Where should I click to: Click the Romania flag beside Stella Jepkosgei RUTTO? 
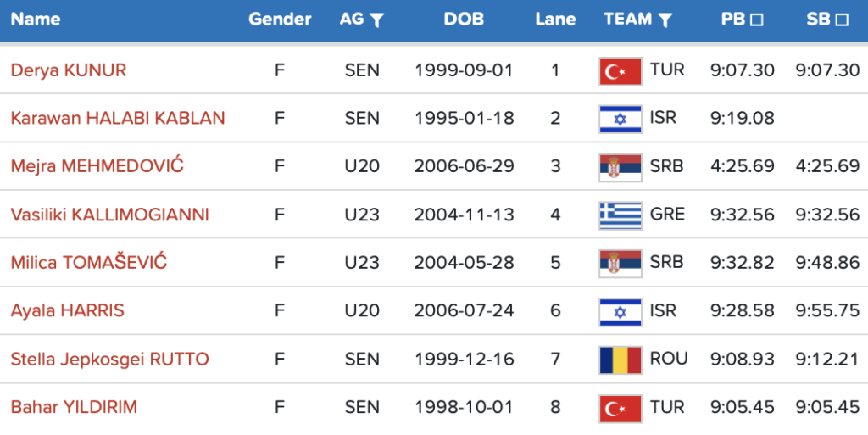(x=620, y=360)
